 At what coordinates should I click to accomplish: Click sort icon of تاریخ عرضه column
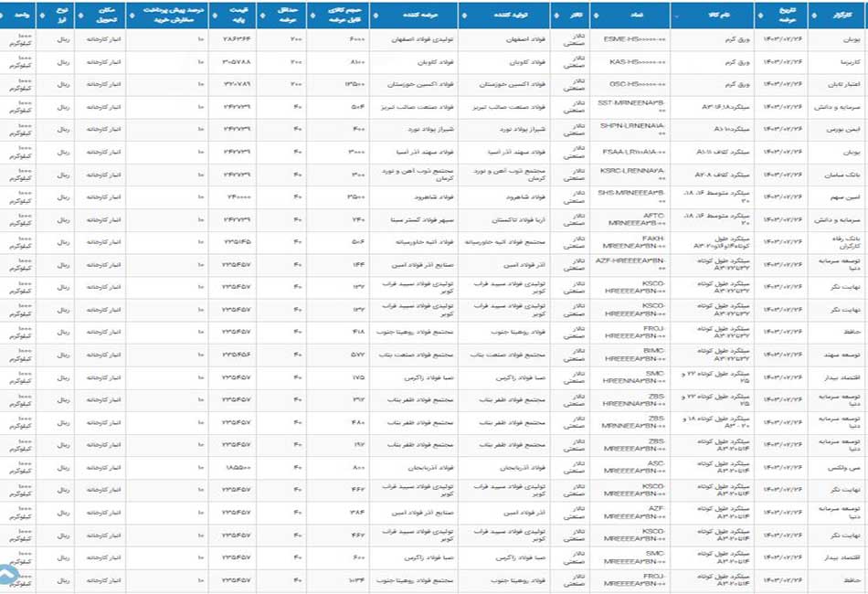tap(760, 16)
